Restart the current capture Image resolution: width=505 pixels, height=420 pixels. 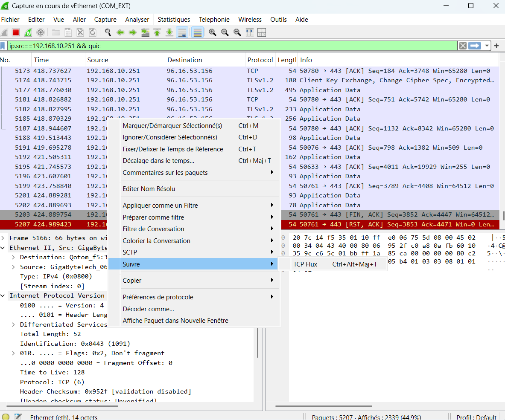[28, 32]
